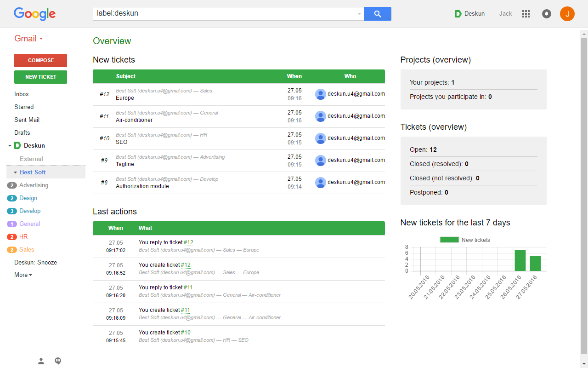Click the Sales label count badge
The width and height of the screenshot is (588, 368).
tap(12, 250)
